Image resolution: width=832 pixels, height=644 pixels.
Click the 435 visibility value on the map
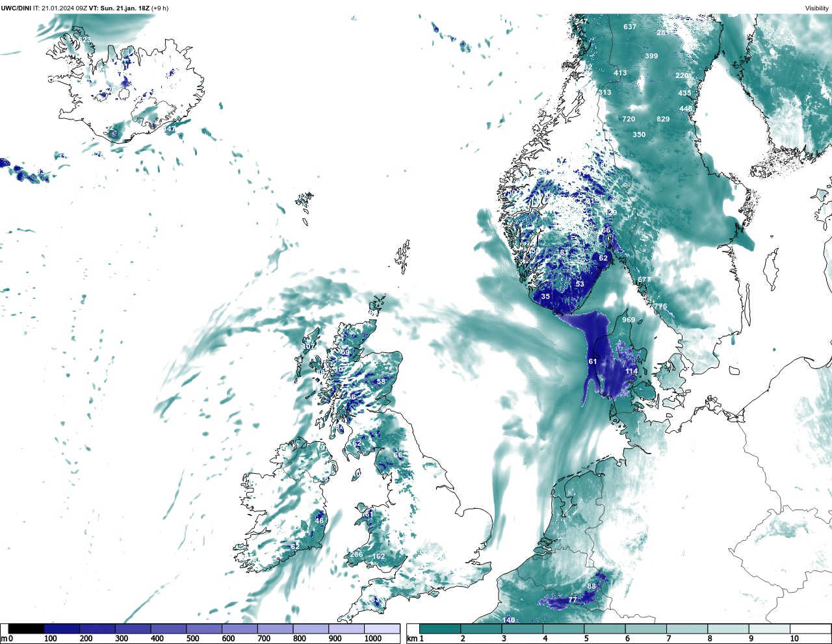click(684, 93)
